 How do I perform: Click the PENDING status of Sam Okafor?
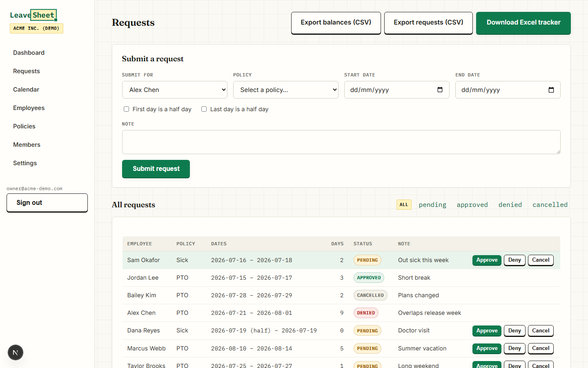click(x=367, y=260)
